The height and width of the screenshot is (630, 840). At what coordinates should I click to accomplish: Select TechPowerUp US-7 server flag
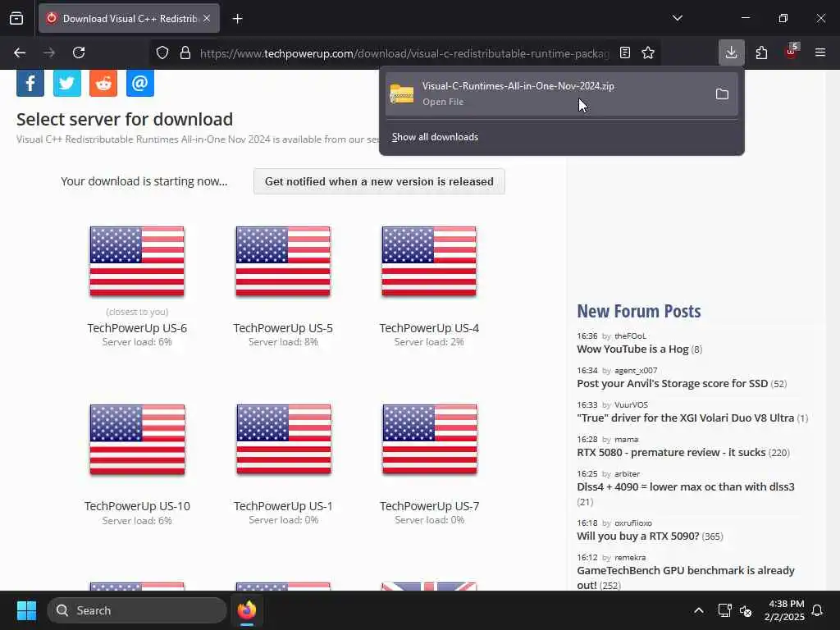(430, 440)
